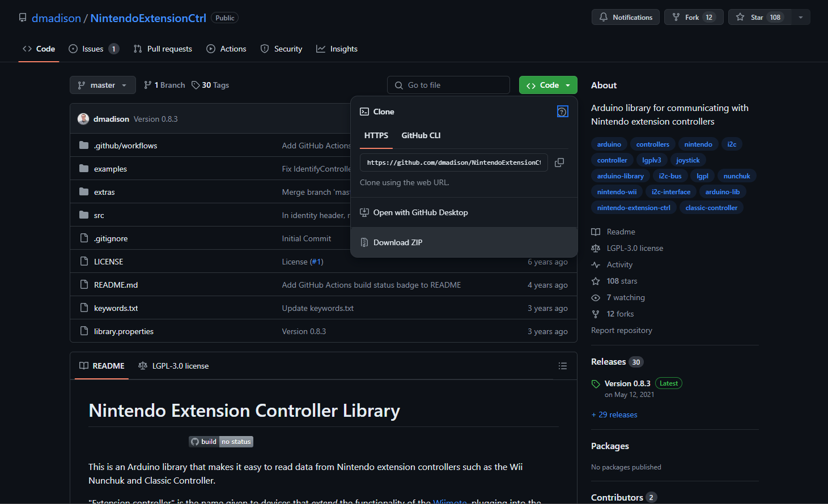View the Insights tab
This screenshot has width=828, height=504.
coord(337,49)
